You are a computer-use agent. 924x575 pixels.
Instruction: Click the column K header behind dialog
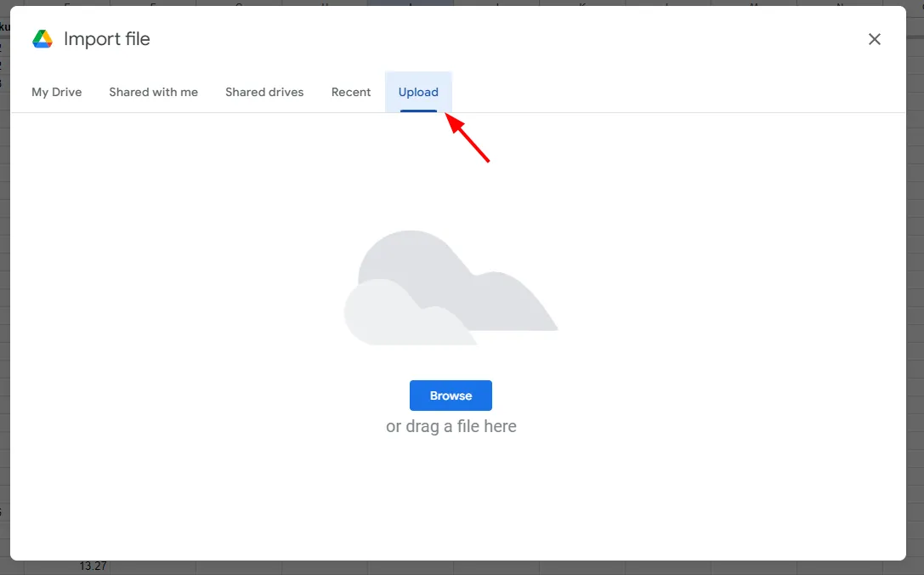click(582, 3)
